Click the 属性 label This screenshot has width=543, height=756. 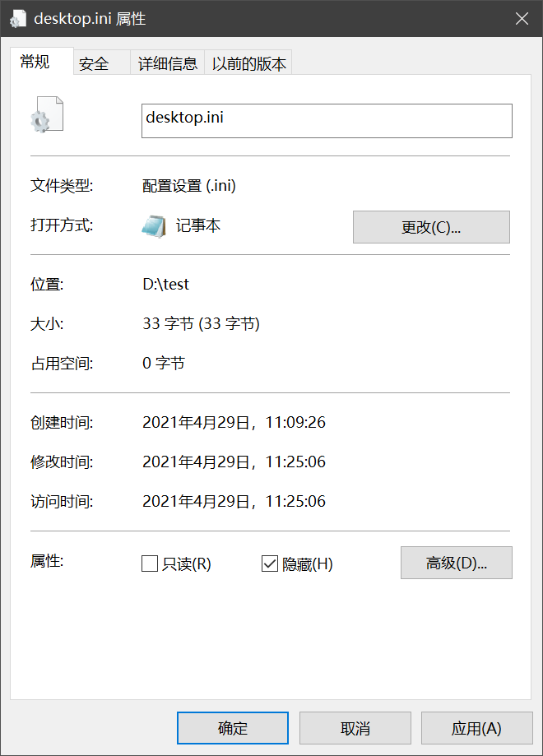(x=47, y=561)
